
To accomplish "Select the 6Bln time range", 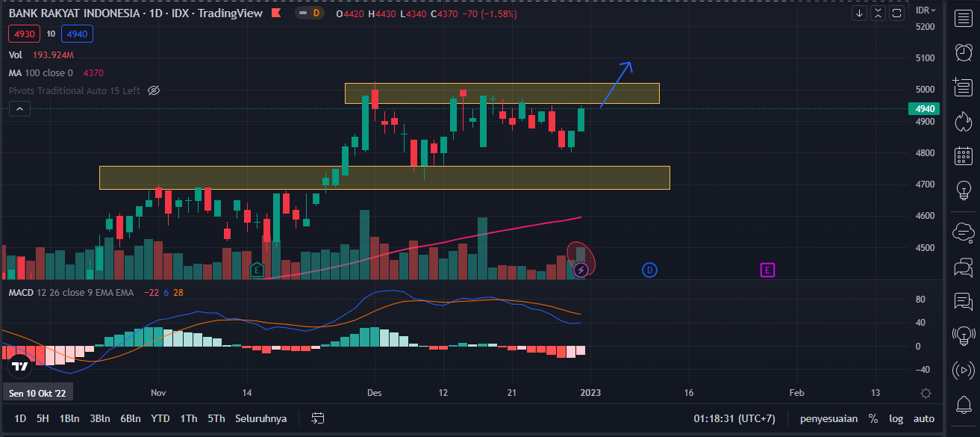I will point(130,418).
